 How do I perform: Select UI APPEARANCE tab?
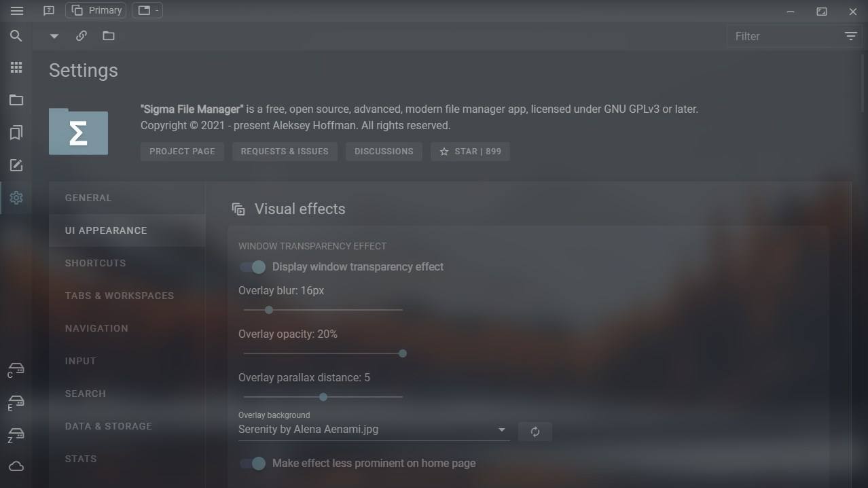click(127, 230)
